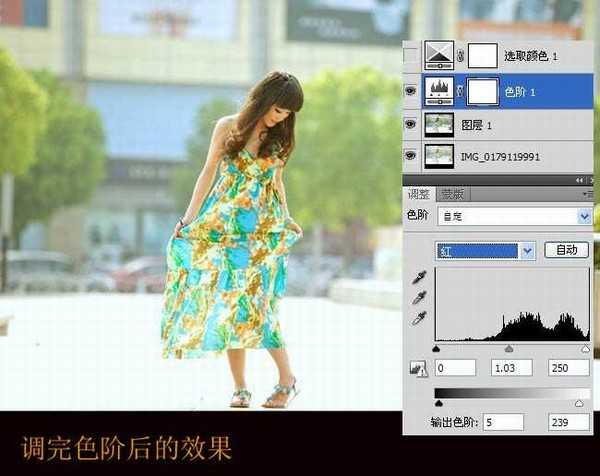Select the gray point eyedropper

click(x=419, y=297)
